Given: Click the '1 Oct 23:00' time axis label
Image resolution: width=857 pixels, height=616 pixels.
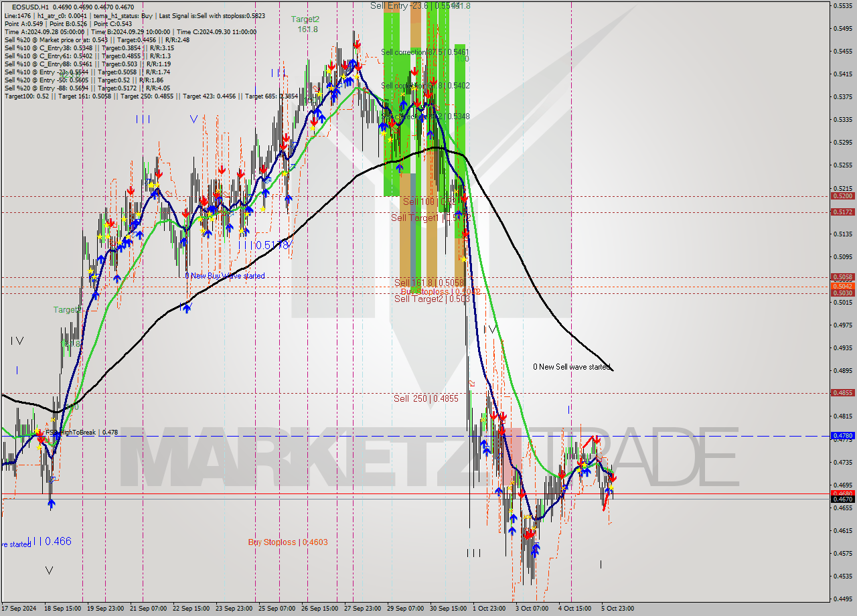Looking at the screenshot, I should tap(489, 609).
